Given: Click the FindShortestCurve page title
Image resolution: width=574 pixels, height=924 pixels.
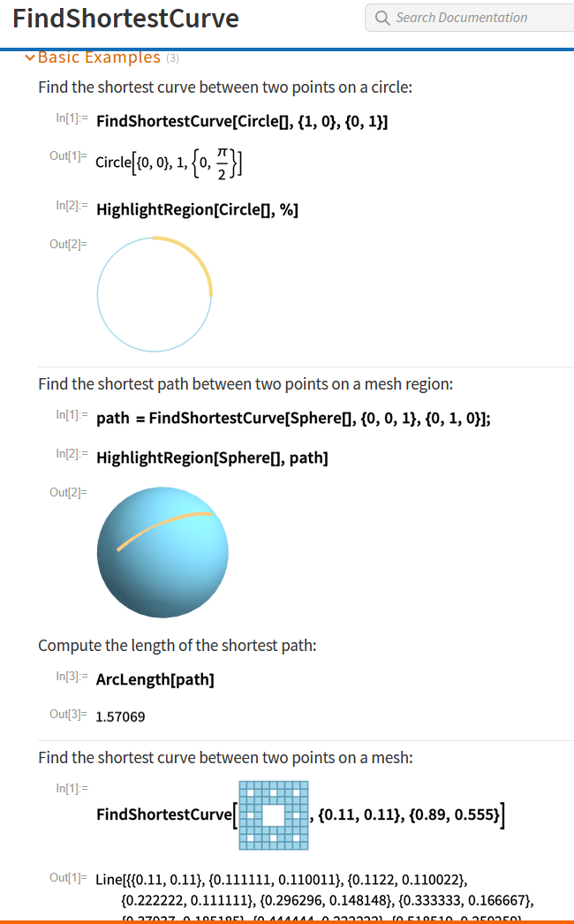Looking at the screenshot, I should tap(125, 19).
